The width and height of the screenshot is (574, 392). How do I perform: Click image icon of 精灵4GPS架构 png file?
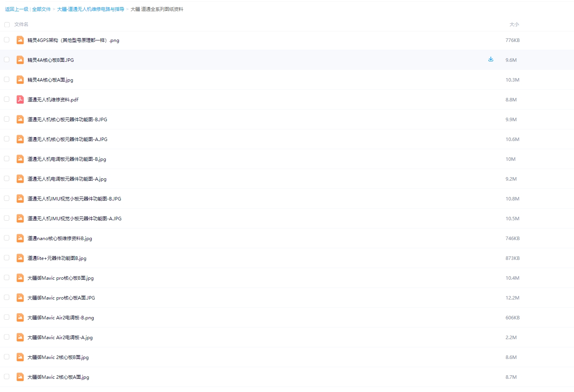(20, 40)
